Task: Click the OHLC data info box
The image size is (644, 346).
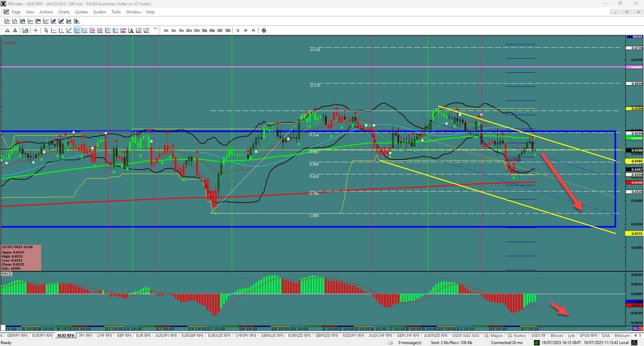Action: [x=21, y=258]
